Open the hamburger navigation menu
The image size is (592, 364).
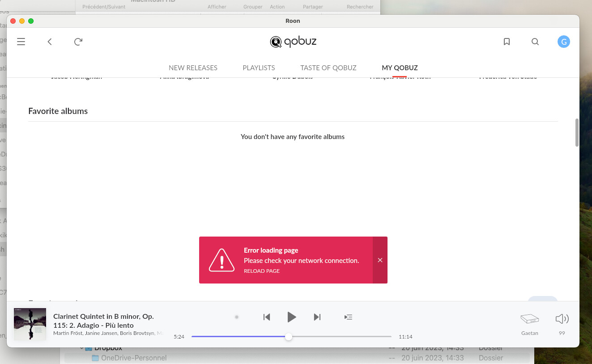(21, 42)
